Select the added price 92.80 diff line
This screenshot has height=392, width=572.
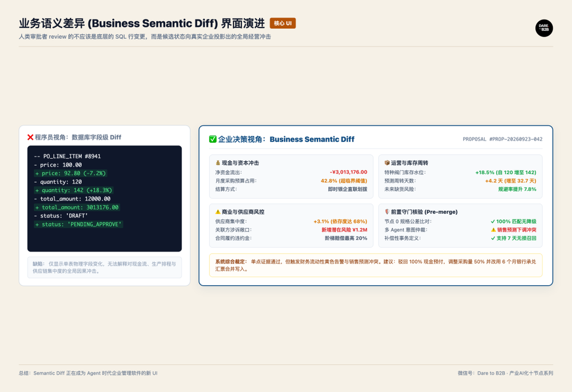click(70, 173)
